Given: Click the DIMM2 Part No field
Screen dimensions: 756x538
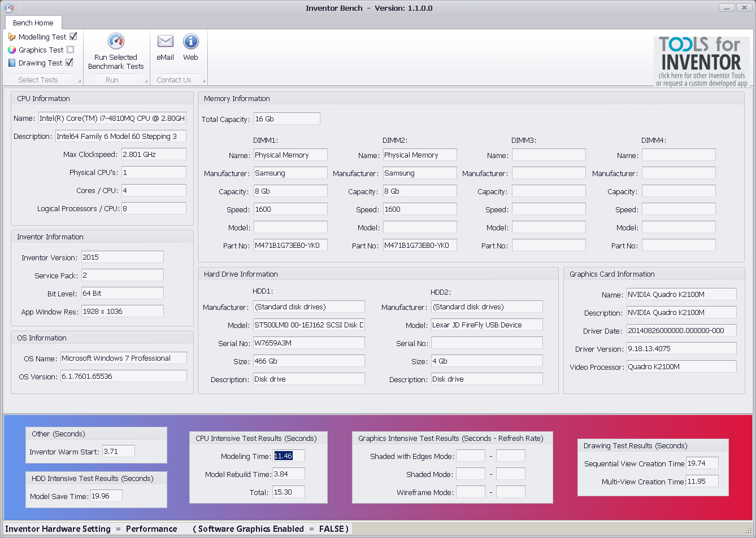Looking at the screenshot, I should click(420, 246).
